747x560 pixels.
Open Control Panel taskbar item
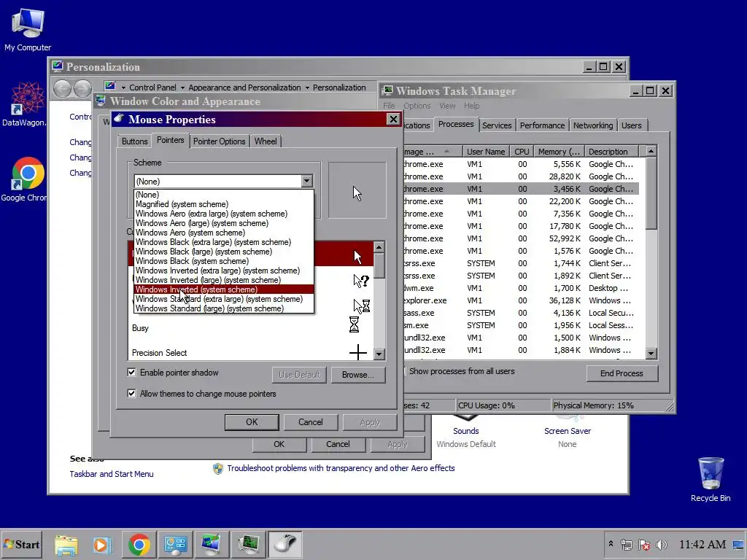175,544
